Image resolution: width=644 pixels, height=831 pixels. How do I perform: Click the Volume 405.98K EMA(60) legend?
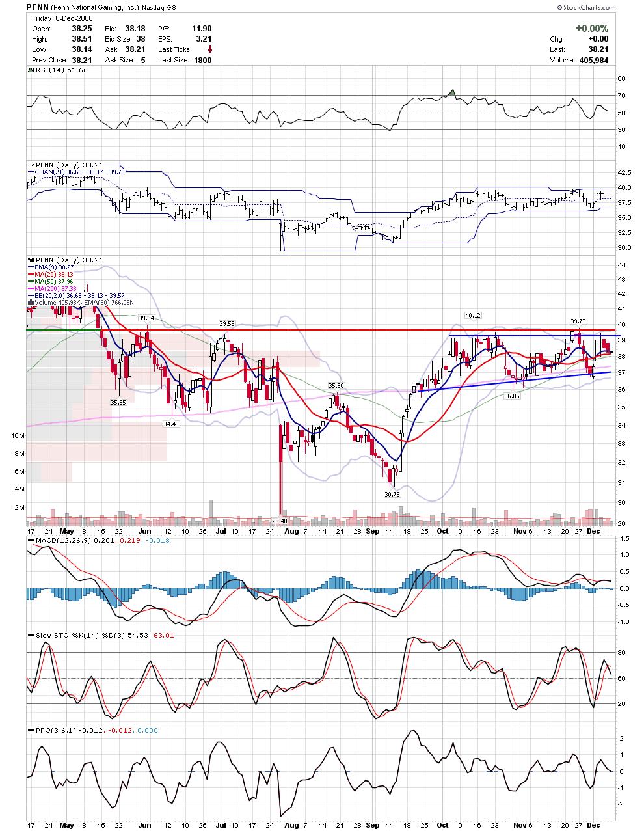80,303
